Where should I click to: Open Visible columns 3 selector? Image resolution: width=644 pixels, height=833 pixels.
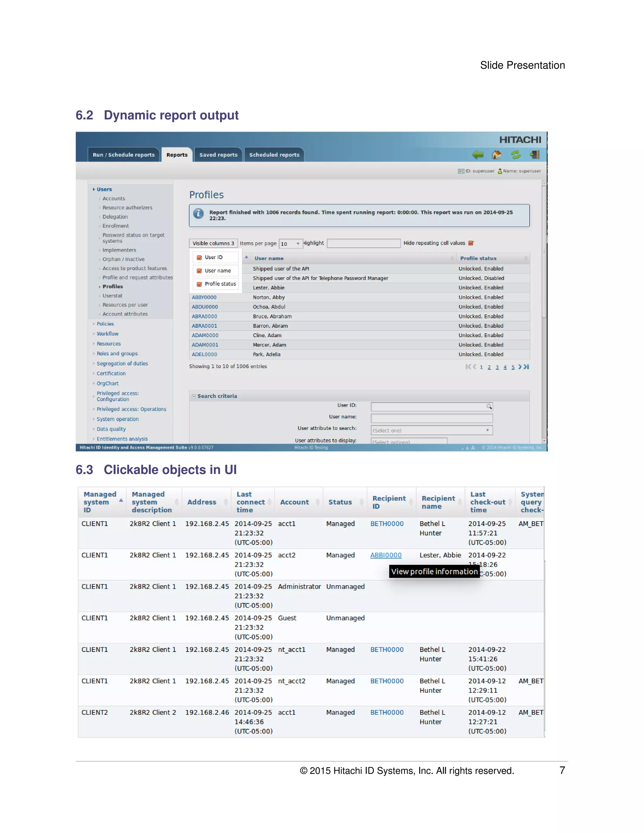tap(213, 243)
